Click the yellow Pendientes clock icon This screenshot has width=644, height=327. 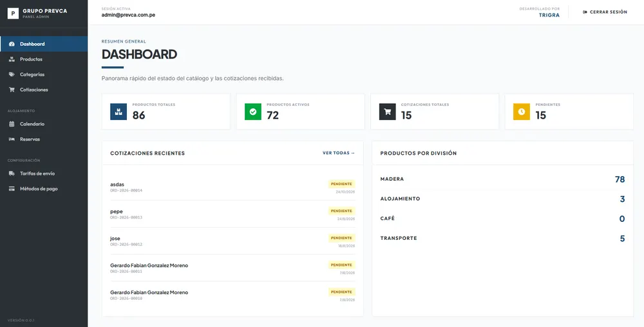pyautogui.click(x=522, y=112)
